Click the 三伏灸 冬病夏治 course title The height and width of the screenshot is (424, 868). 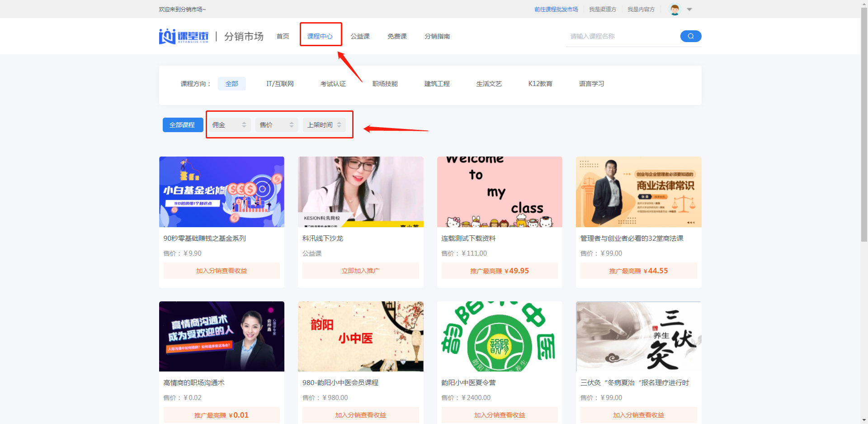pyautogui.click(x=635, y=382)
